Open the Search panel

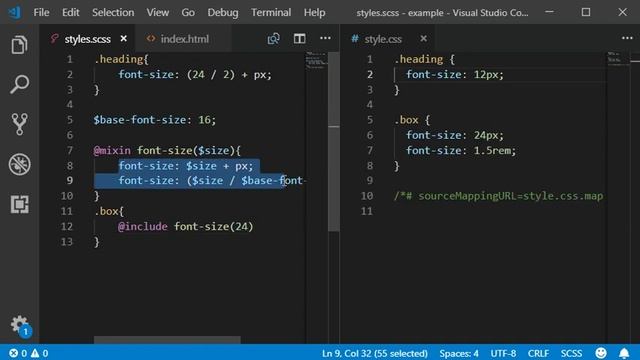click(19, 84)
